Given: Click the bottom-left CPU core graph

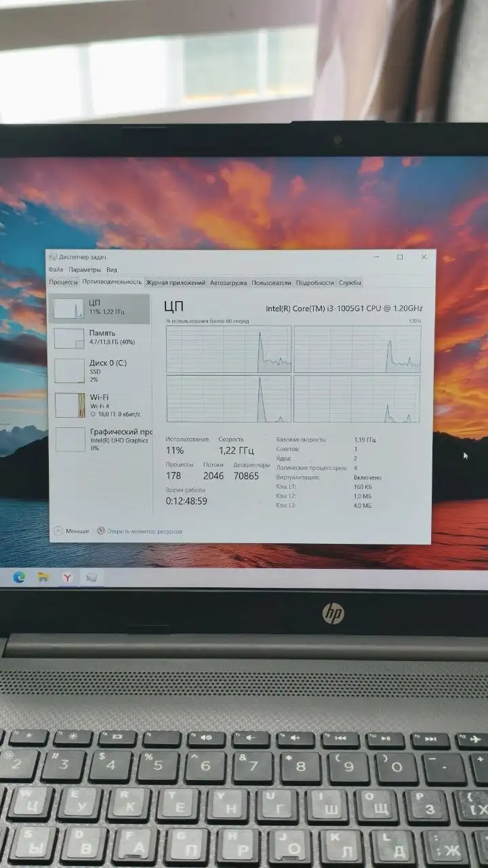Looking at the screenshot, I should pos(229,399).
